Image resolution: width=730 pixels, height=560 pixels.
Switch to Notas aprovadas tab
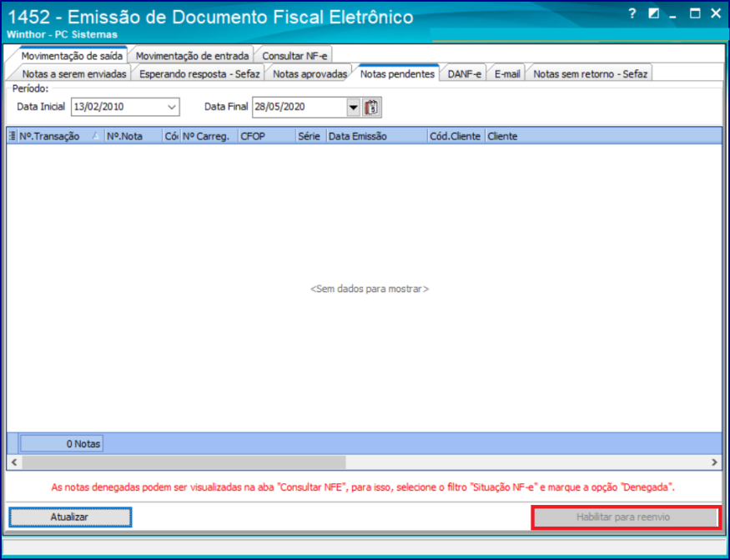click(310, 73)
